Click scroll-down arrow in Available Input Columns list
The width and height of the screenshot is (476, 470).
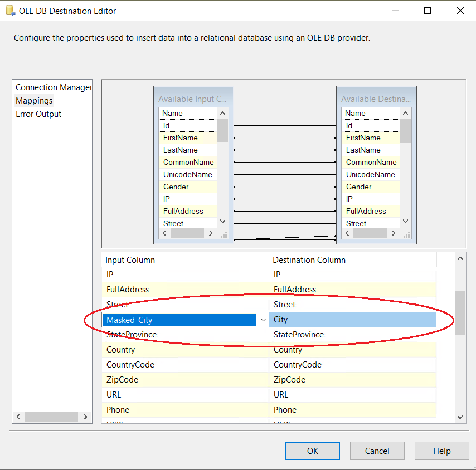[x=222, y=221]
